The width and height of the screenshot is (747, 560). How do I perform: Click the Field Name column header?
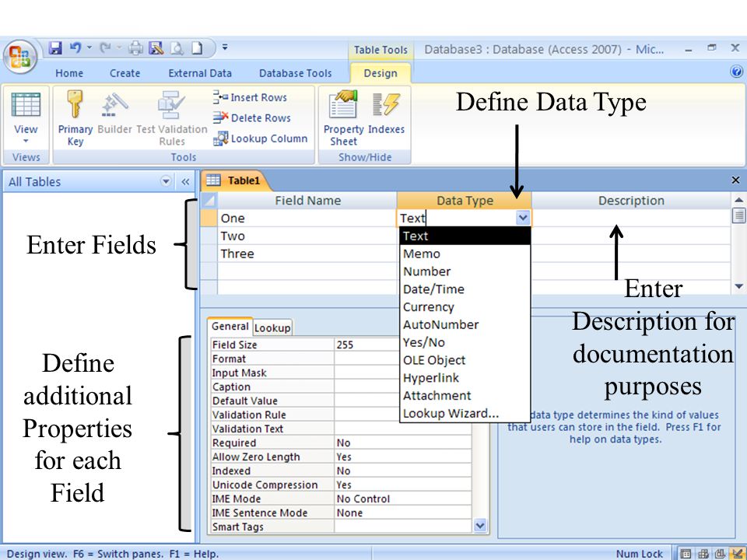(307, 201)
